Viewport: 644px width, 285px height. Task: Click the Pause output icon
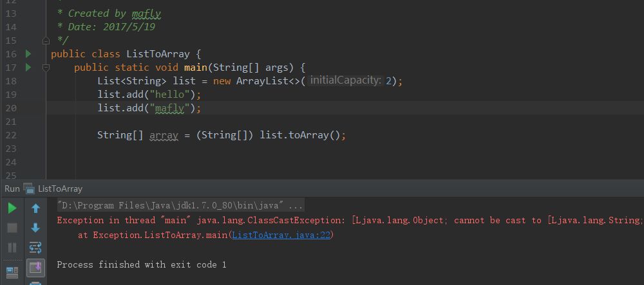(x=12, y=247)
